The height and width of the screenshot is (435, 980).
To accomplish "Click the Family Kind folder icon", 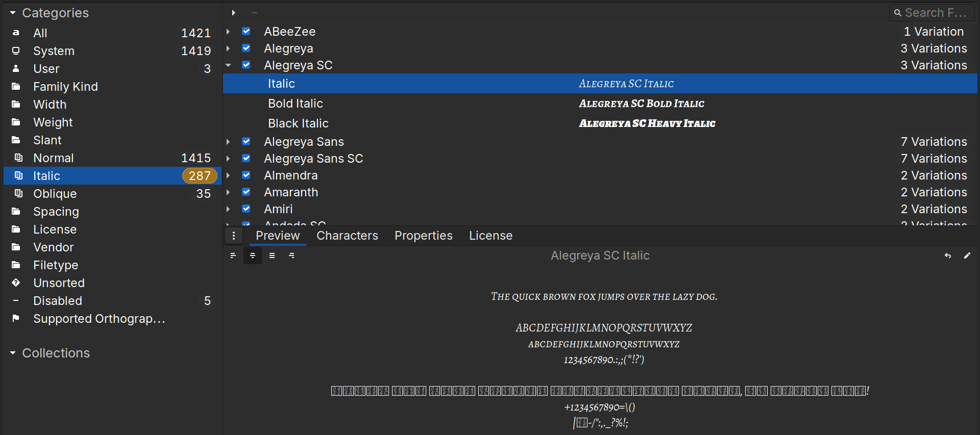I will coord(16,86).
